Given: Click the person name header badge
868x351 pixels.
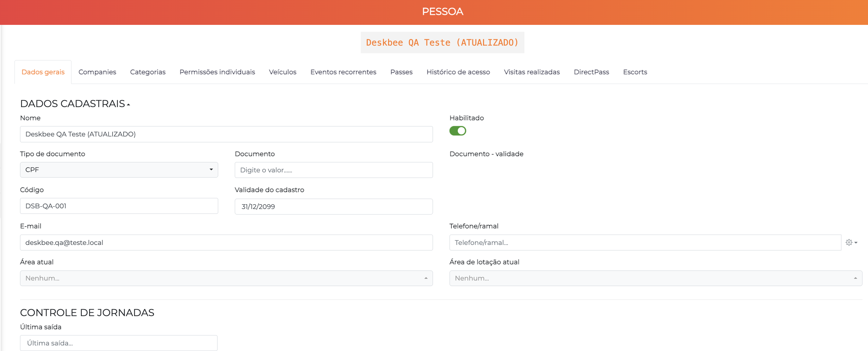Looking at the screenshot, I should click(x=442, y=42).
